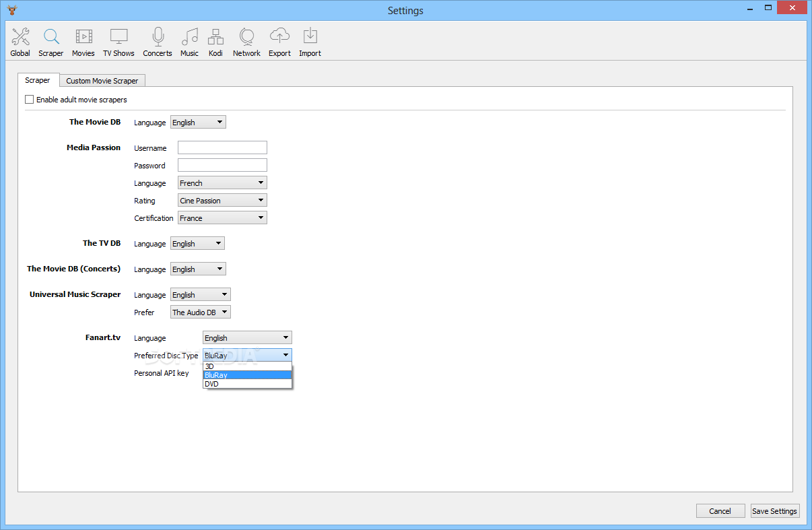This screenshot has width=812, height=530.
Task: Select 3D in disc type list
Action: tap(247, 366)
